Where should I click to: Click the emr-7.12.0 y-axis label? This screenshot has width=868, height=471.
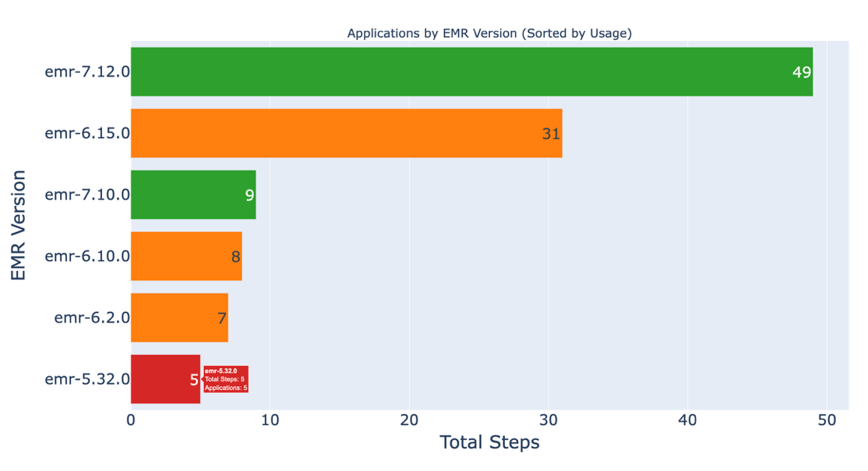coord(87,72)
